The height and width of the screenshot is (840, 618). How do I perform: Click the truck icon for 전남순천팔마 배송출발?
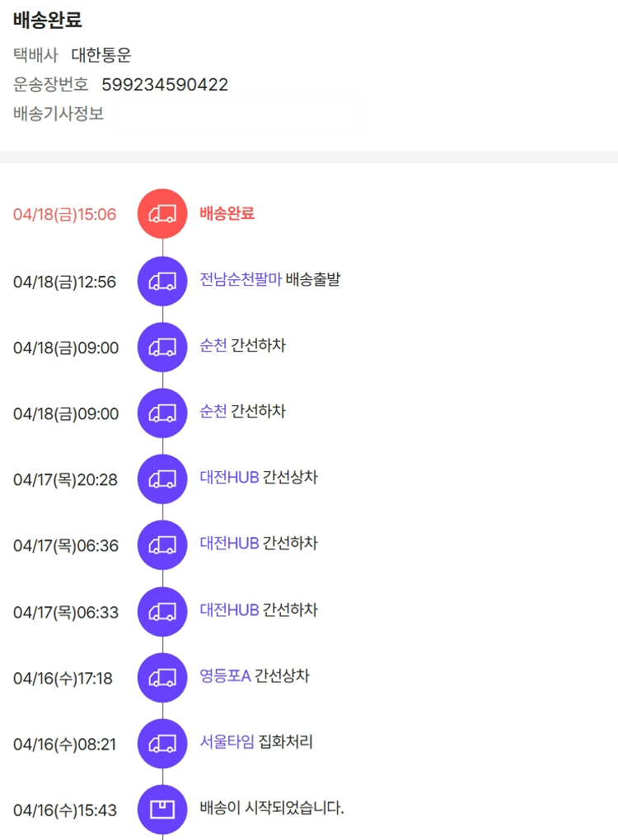pyautogui.click(x=162, y=282)
